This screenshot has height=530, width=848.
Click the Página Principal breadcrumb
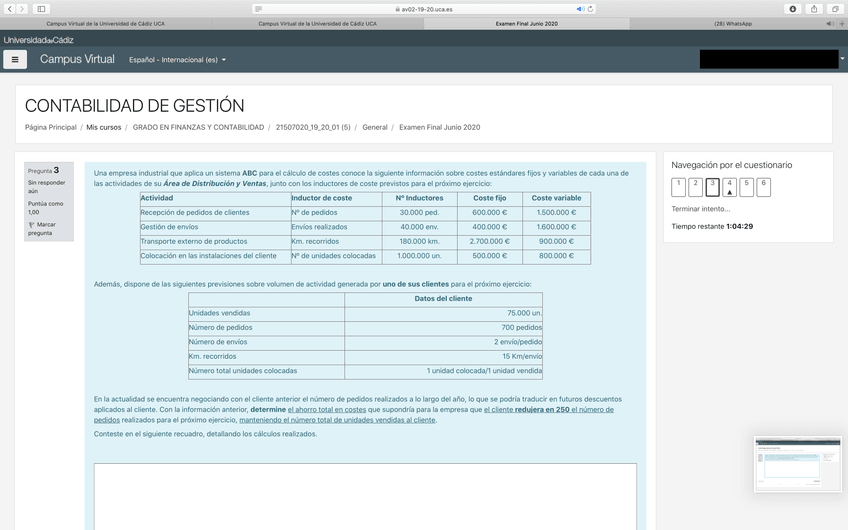point(50,128)
